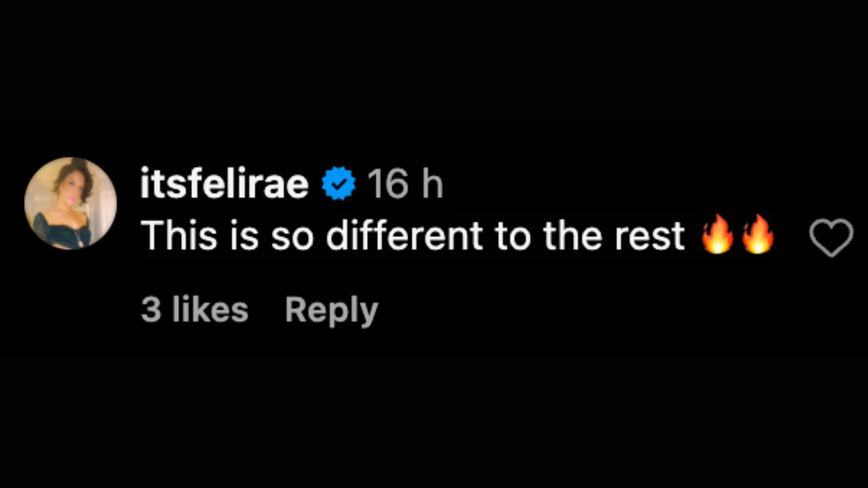Click the comment's posted time label
Screen dimensions: 868x488
pyautogui.click(x=405, y=183)
